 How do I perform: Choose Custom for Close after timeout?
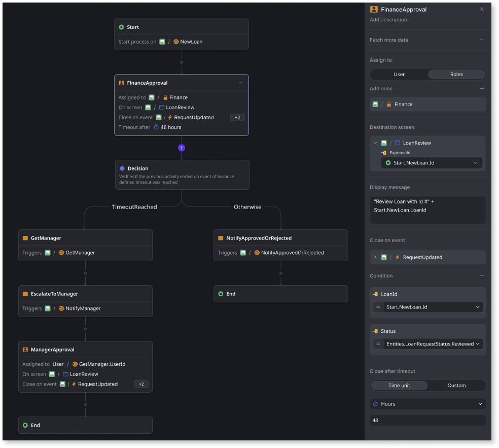tap(456, 386)
